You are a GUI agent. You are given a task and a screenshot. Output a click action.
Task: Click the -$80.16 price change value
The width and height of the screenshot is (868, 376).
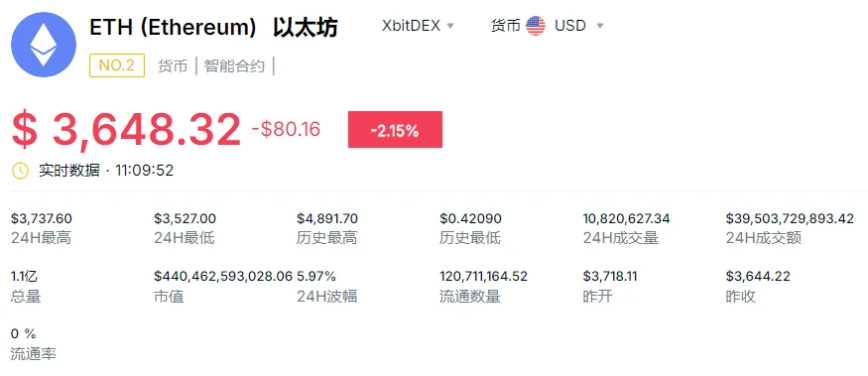pos(286,130)
